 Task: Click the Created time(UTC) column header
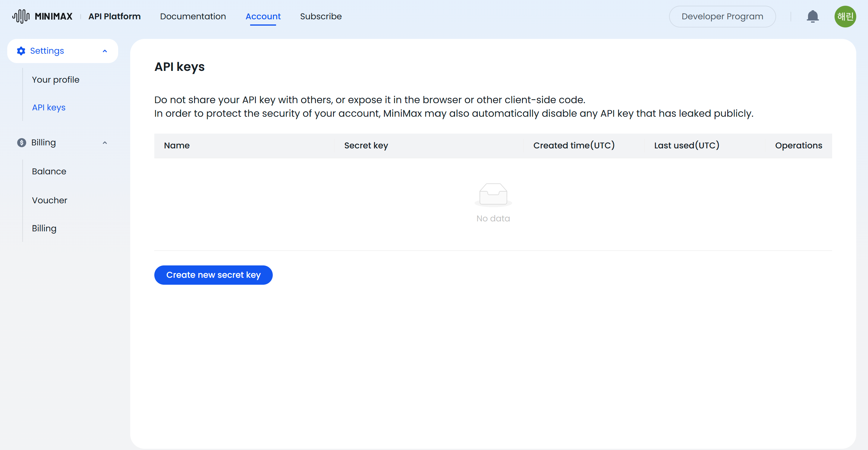[574, 145]
